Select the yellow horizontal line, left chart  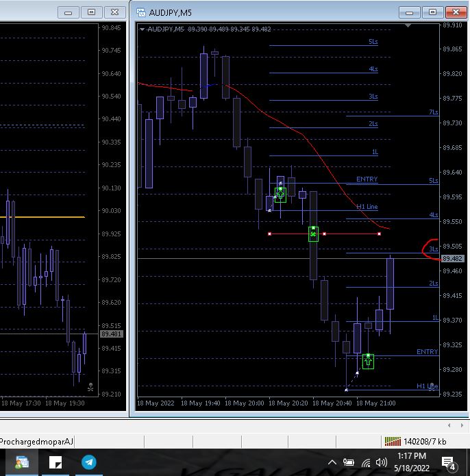[x=42, y=217]
